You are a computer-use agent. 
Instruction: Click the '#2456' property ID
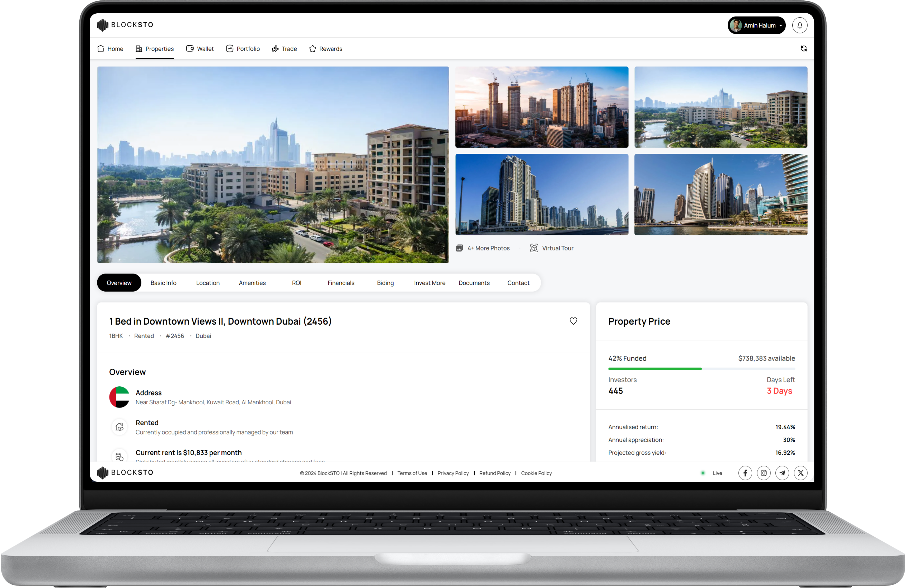click(175, 336)
